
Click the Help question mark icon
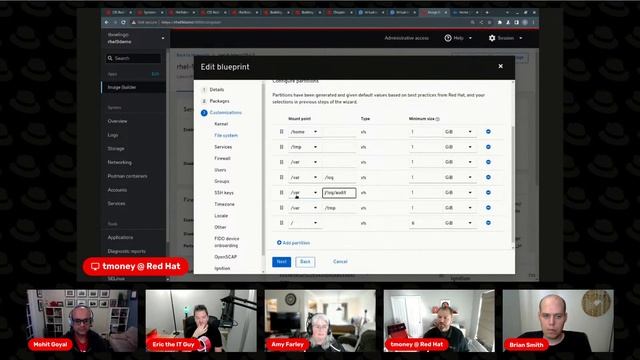[x=448, y=38]
